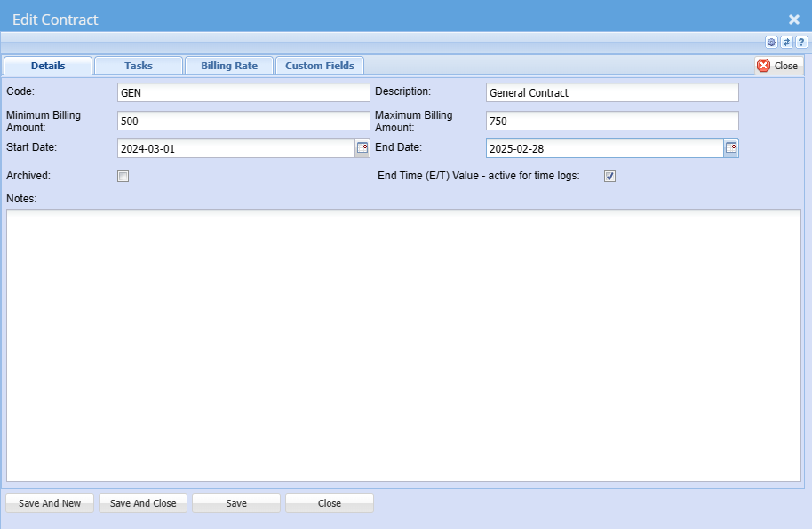
Task: Click the Save button
Action: point(236,503)
